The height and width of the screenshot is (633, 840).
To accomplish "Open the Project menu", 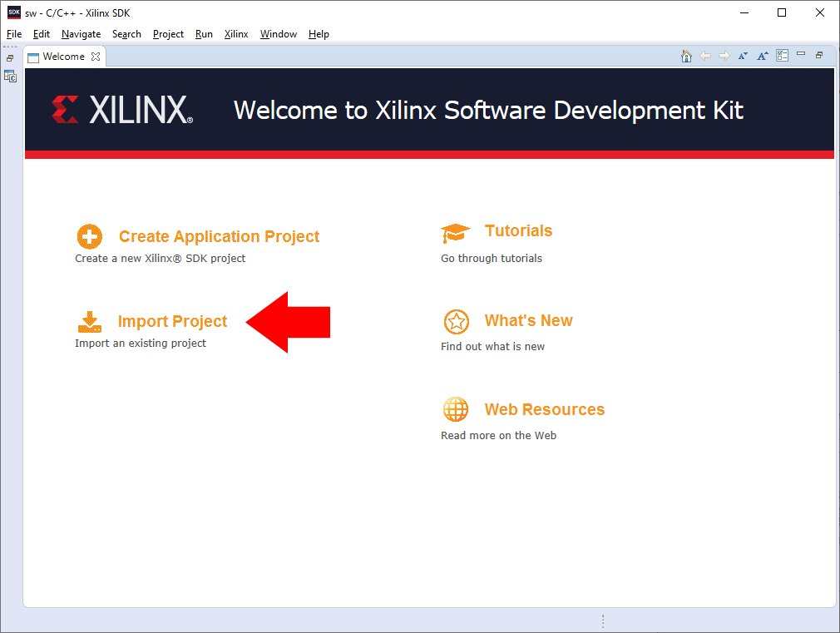I will coord(168,34).
